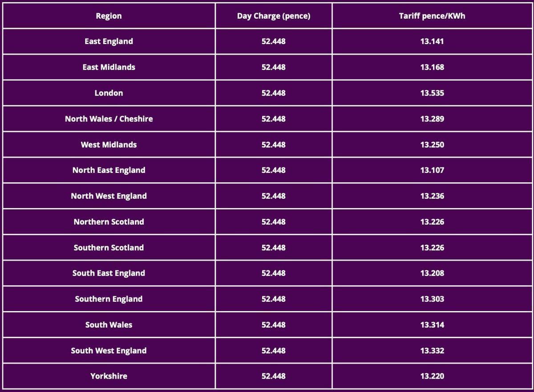
Task: Click the Day Charge (pence) header
Action: (274, 16)
